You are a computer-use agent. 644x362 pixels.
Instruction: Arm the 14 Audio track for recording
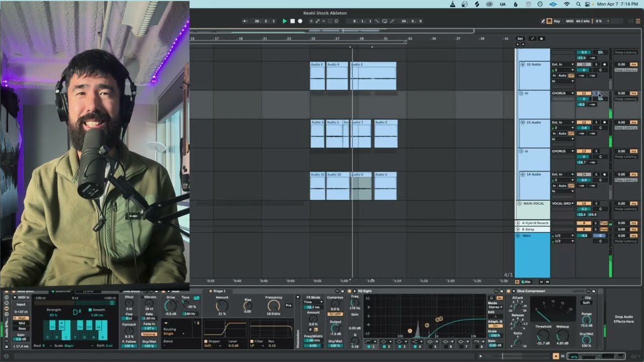(x=605, y=174)
